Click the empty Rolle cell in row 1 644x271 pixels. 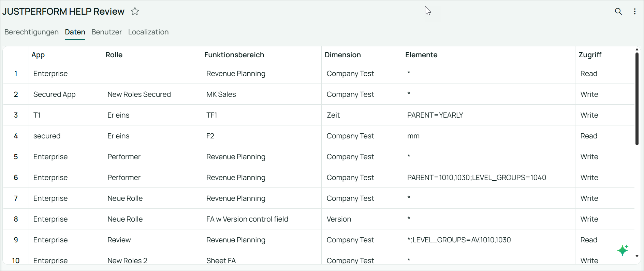coord(151,74)
